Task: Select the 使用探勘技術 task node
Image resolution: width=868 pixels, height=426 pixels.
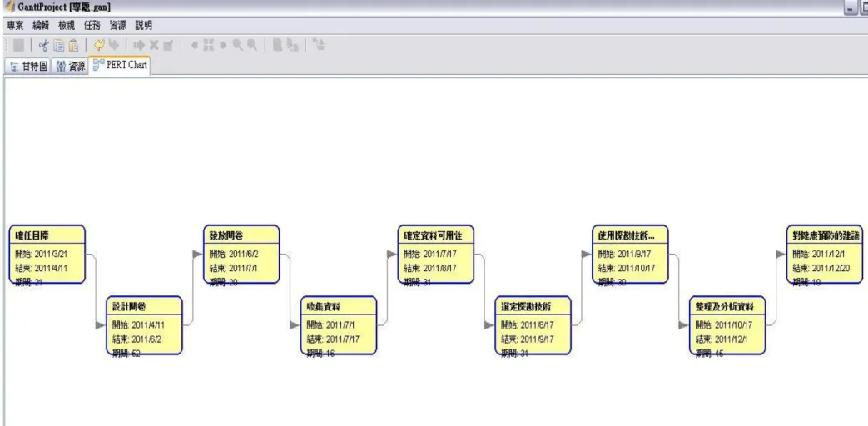Action: (630, 255)
